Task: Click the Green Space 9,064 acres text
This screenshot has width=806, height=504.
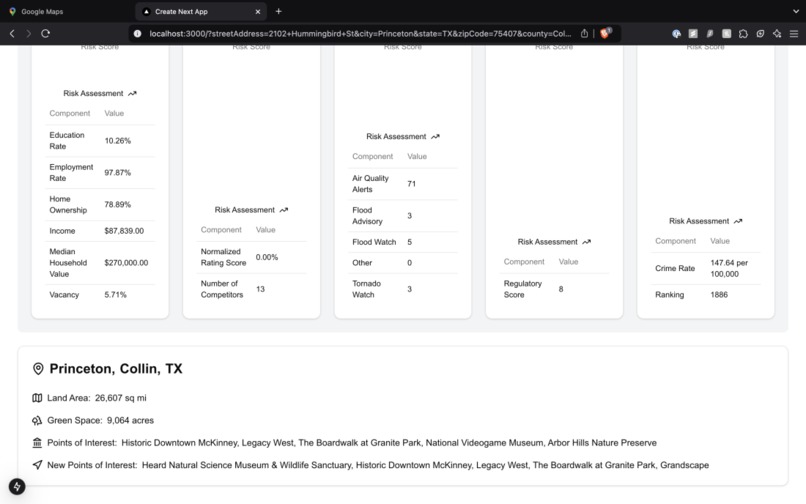Action: click(100, 421)
